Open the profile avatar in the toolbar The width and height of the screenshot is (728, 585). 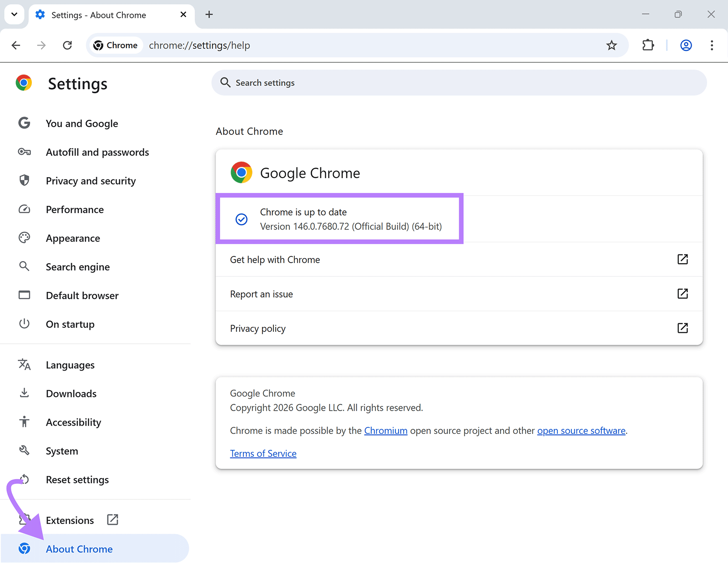click(x=686, y=45)
